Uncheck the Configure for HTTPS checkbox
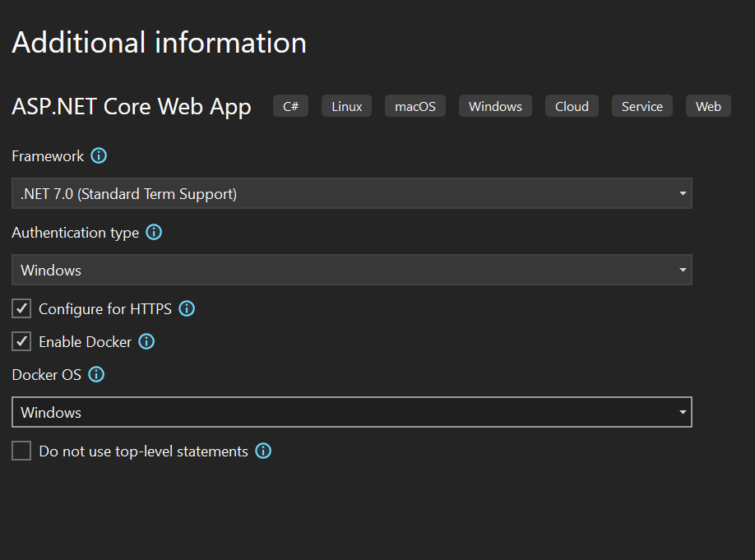 coord(21,308)
